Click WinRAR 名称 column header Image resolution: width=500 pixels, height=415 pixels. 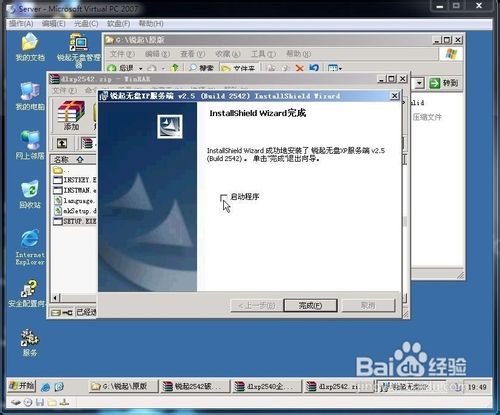[73, 160]
